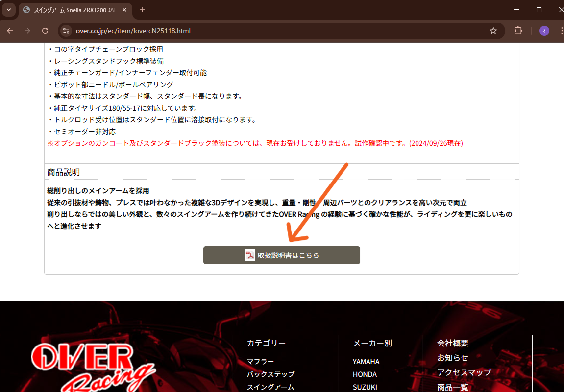This screenshot has width=564, height=392.
Task: Browse YAMAHA maker link
Action: pyautogui.click(x=366, y=362)
